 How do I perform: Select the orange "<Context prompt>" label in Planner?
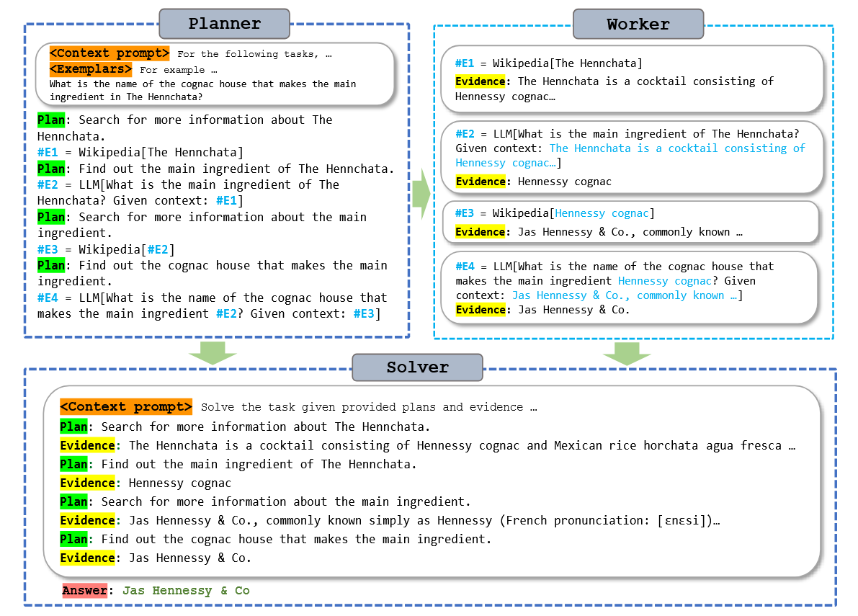pyautogui.click(x=110, y=53)
